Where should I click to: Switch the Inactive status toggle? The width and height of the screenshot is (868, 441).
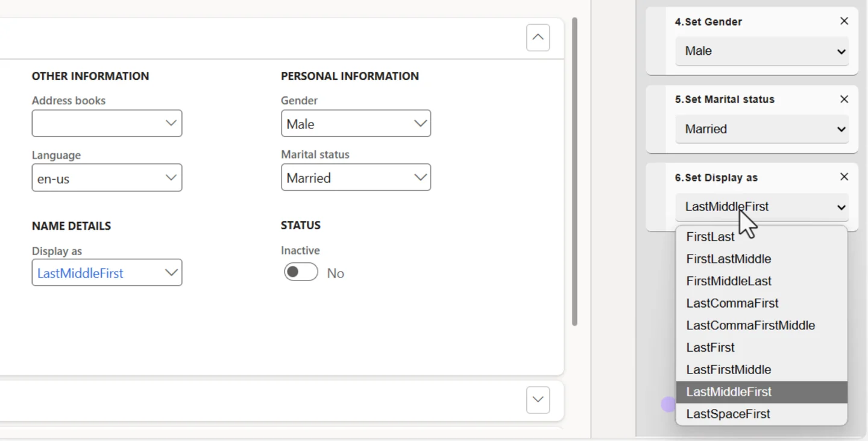[300, 272]
